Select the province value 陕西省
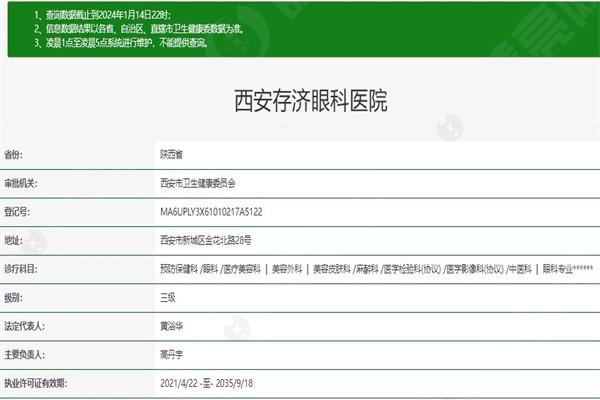 tap(171, 155)
